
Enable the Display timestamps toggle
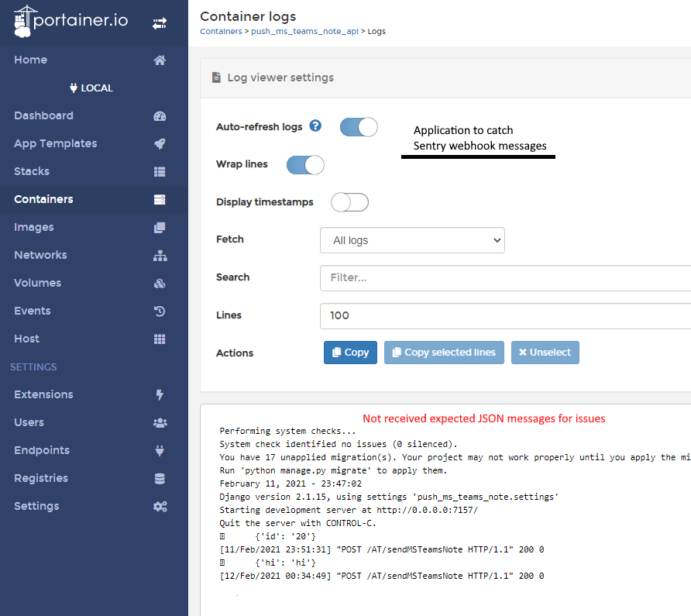coord(350,202)
